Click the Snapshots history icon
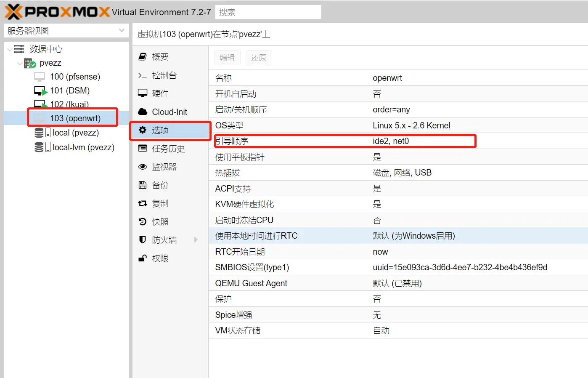Viewport: 588px width, 378px height. 143,221
